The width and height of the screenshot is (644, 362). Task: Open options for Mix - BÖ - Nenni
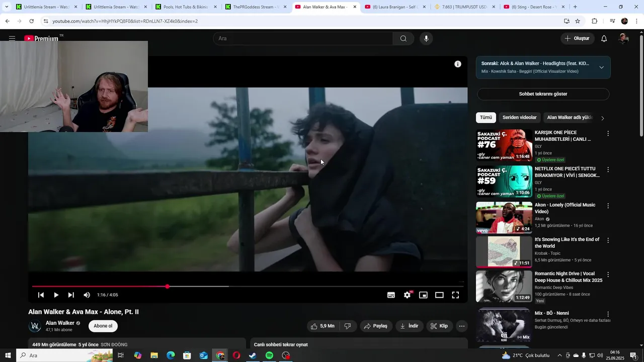(x=608, y=314)
